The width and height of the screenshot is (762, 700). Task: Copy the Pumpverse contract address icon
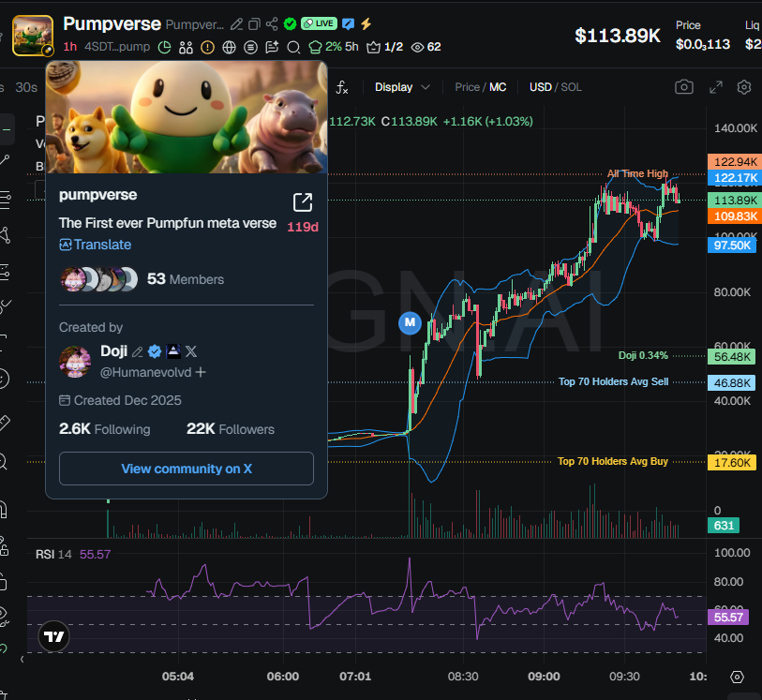[x=255, y=22]
